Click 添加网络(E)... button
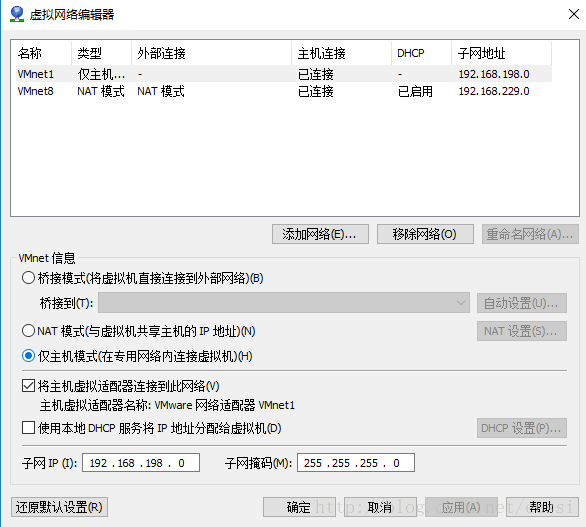 tap(320, 234)
